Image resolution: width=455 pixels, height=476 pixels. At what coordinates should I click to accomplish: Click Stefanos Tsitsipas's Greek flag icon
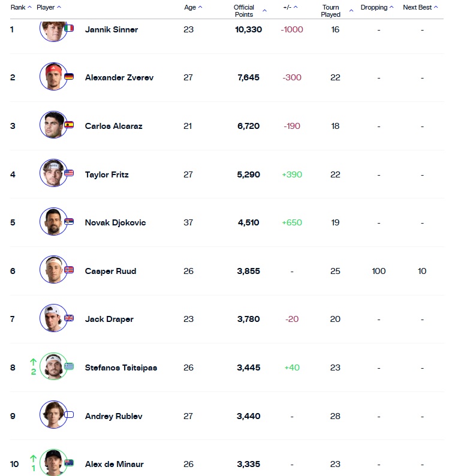tap(69, 367)
